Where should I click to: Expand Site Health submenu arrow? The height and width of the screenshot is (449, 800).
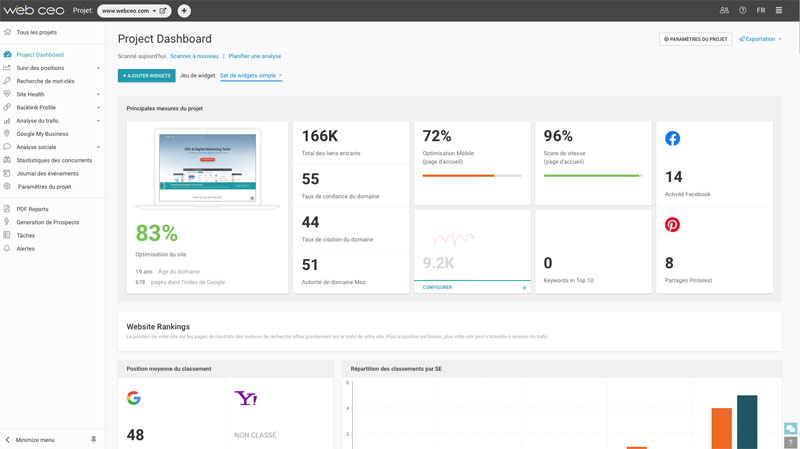(98, 94)
